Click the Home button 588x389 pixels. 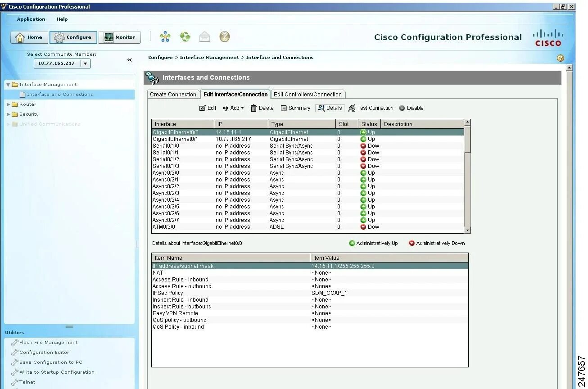pyautogui.click(x=29, y=37)
